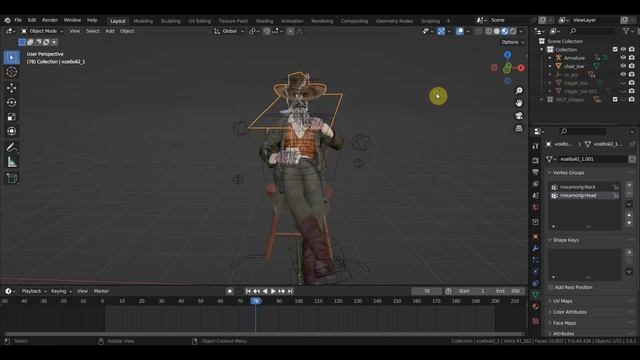Open the Render menu
640x360 pixels.
coord(50,20)
